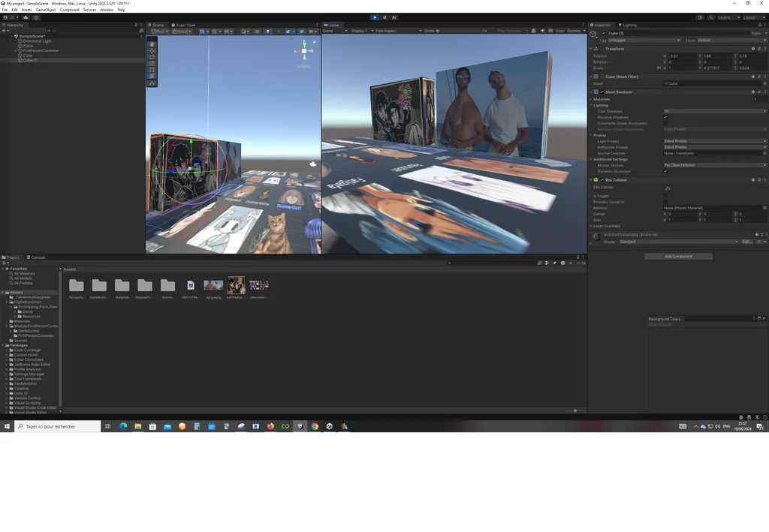
Task: Open the Shader dropdown showing Standard
Action: click(678, 242)
